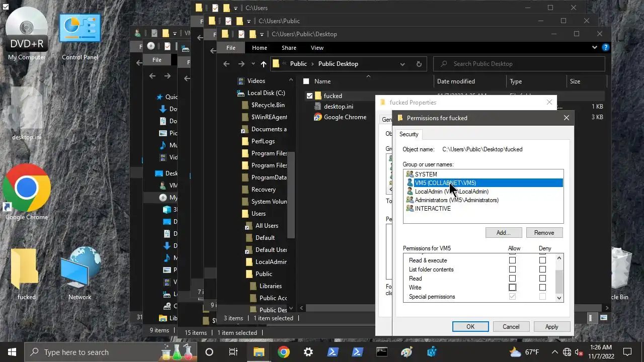Tick Allow for List folder contents
Screen dimensions: 644x362
click(x=512, y=269)
